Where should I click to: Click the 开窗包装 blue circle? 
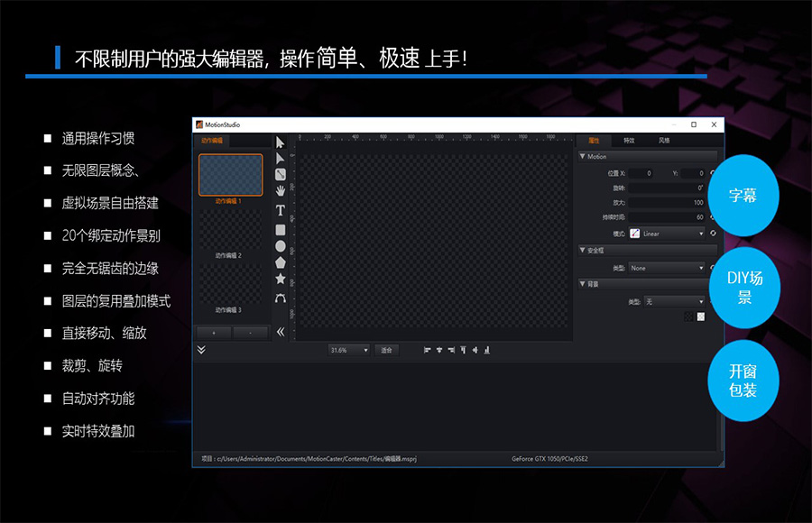[743, 381]
